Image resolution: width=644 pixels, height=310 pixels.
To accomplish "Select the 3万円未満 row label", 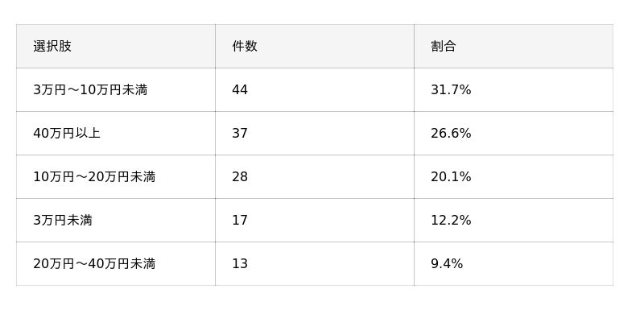I will tap(63, 221).
